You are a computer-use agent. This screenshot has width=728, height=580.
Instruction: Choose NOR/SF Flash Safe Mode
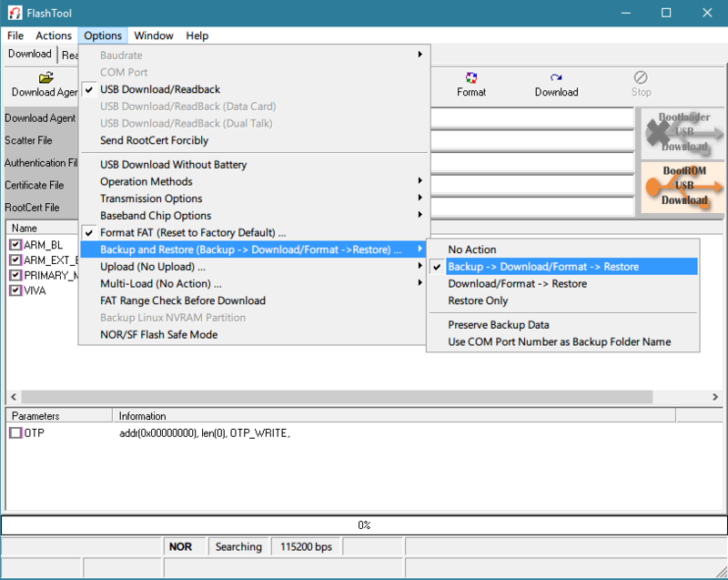[x=254, y=334]
